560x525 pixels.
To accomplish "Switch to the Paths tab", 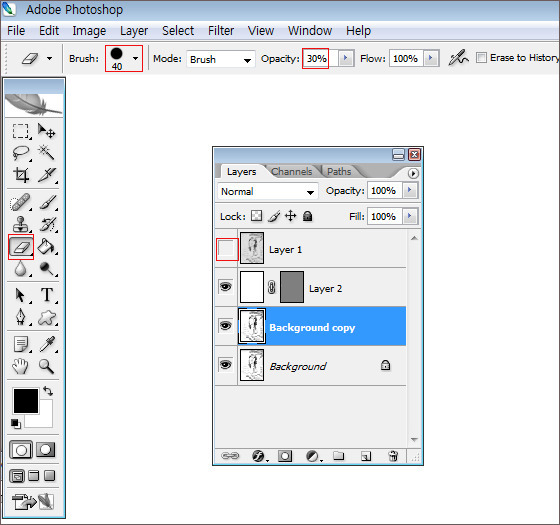I will click(339, 172).
